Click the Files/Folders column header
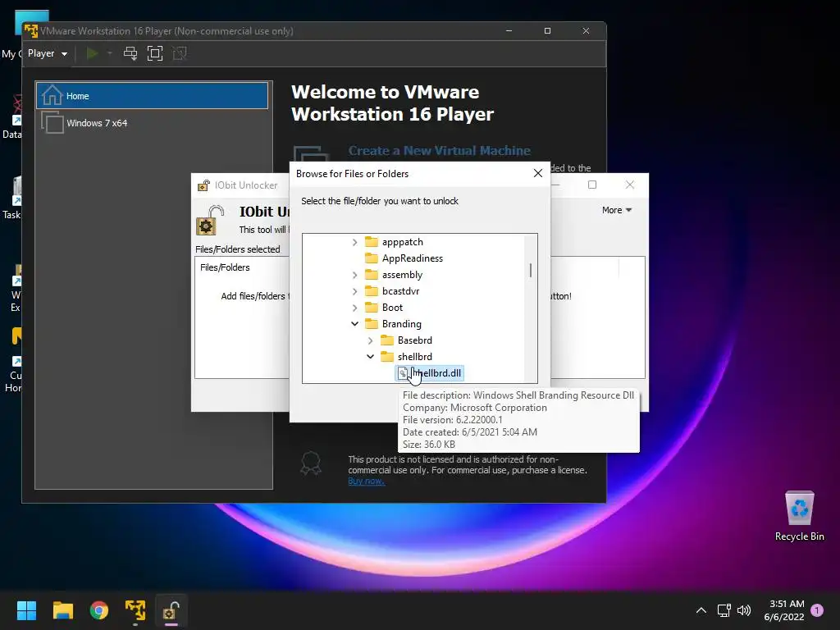Image resolution: width=840 pixels, height=630 pixels. (x=225, y=267)
